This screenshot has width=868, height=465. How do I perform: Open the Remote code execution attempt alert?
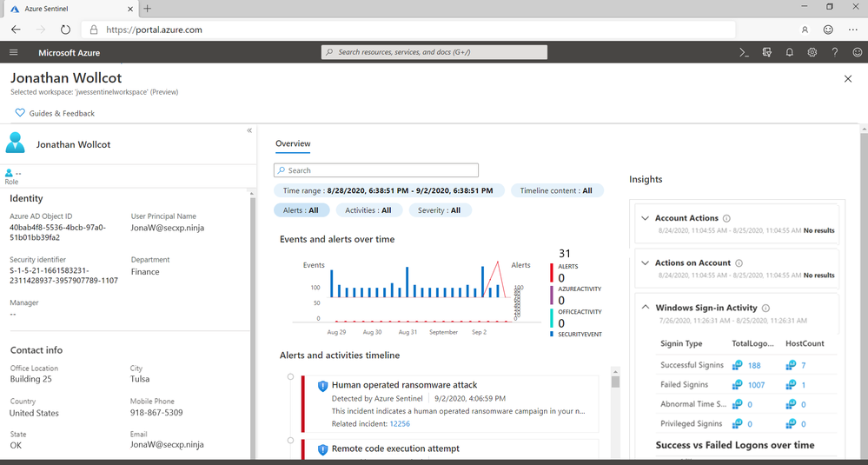[395, 448]
